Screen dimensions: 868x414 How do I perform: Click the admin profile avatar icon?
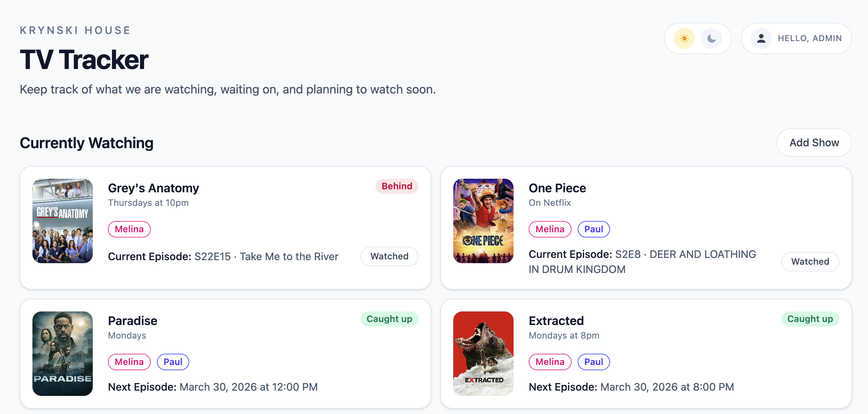(761, 38)
